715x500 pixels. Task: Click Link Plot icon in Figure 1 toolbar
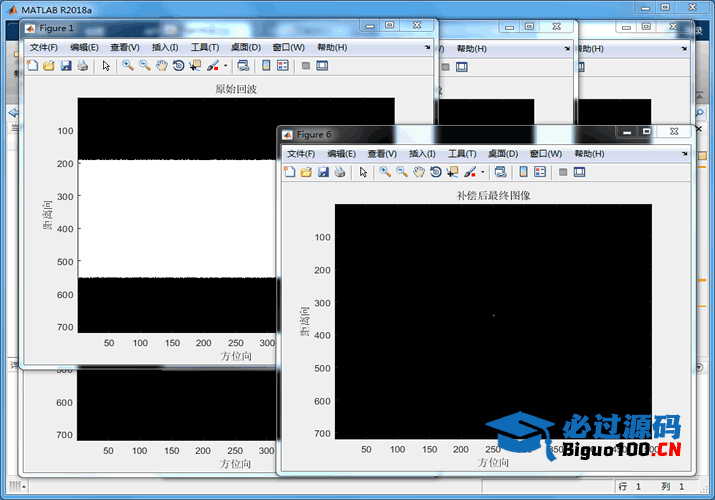pyautogui.click(x=244, y=66)
